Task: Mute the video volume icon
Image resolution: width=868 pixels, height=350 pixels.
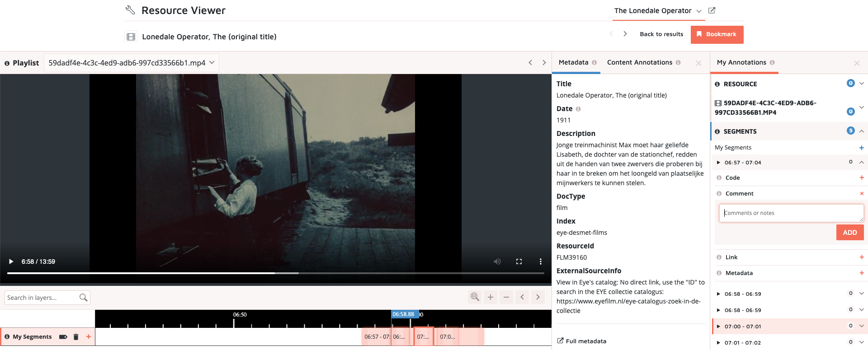Action: click(x=497, y=261)
